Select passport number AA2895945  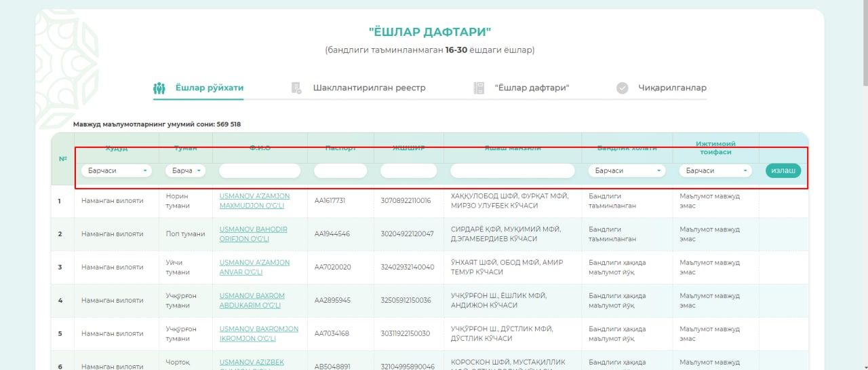pyautogui.click(x=332, y=301)
